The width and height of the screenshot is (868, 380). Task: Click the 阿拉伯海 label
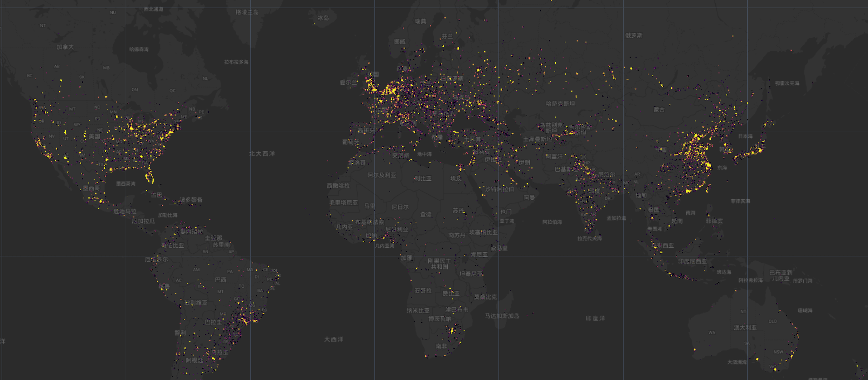coord(552,222)
